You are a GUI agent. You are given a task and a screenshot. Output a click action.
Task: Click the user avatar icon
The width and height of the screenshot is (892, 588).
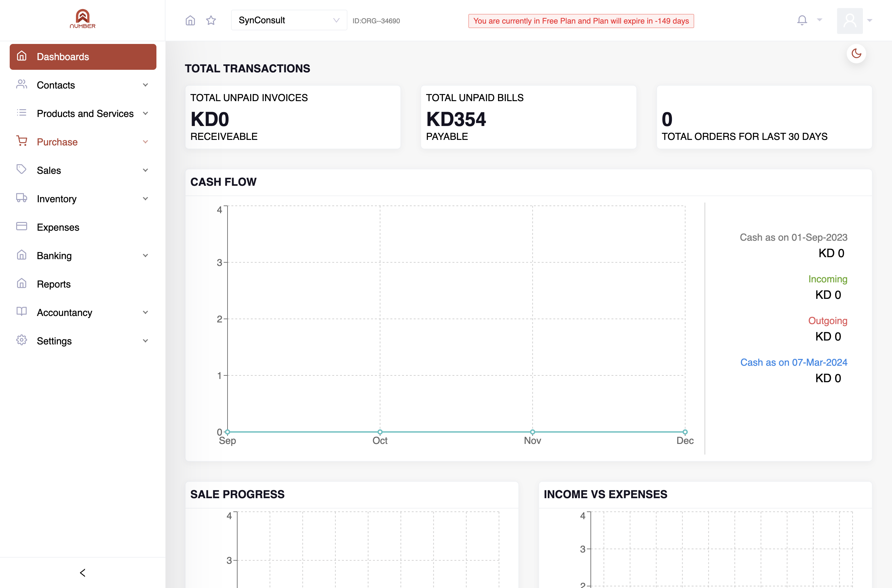pos(850,21)
